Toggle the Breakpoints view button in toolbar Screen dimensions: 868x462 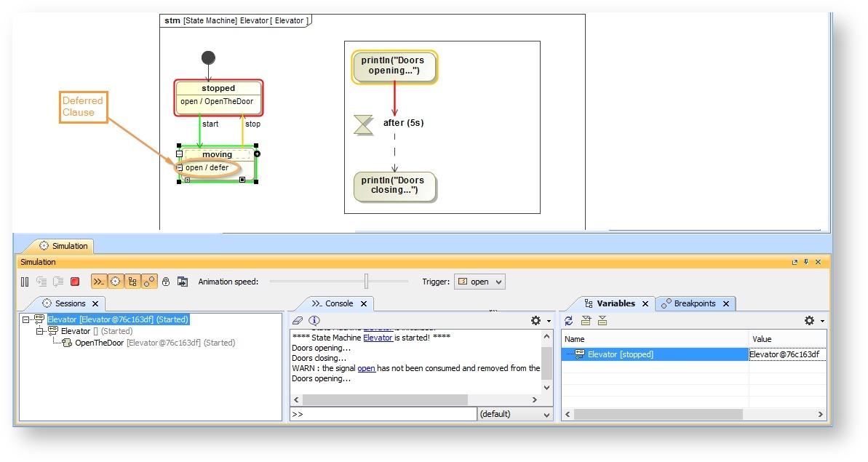pyautogui.click(x=149, y=282)
